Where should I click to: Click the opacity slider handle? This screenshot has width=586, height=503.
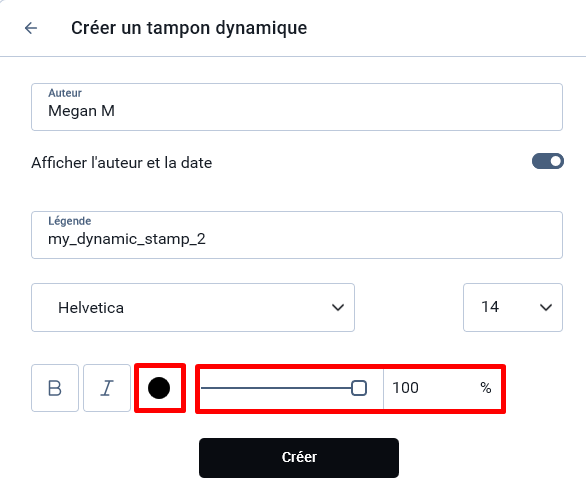359,388
